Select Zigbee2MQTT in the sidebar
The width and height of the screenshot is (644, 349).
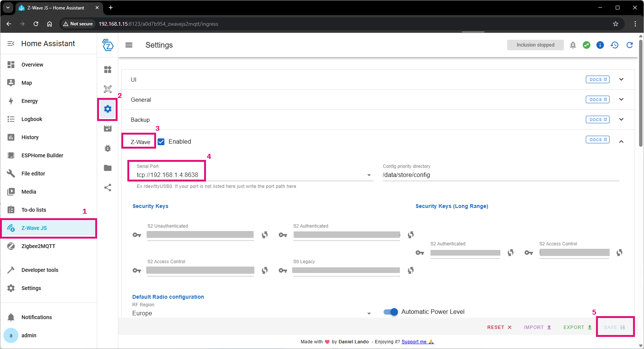38,246
